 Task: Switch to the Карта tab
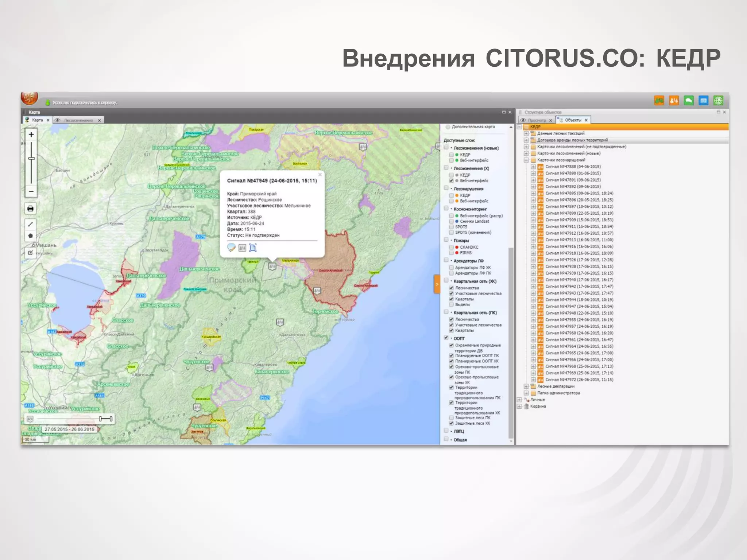37,120
